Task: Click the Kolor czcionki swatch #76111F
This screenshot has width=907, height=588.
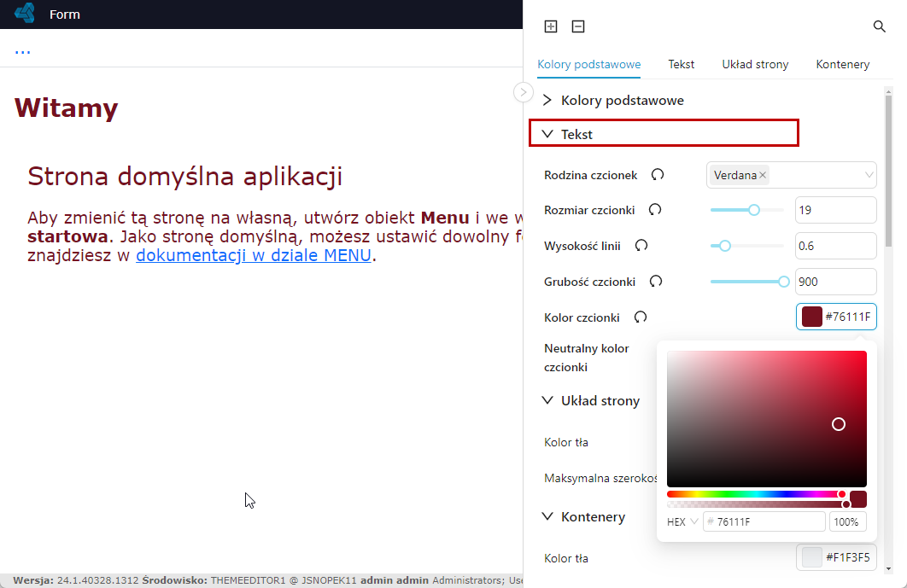Action: [811, 317]
